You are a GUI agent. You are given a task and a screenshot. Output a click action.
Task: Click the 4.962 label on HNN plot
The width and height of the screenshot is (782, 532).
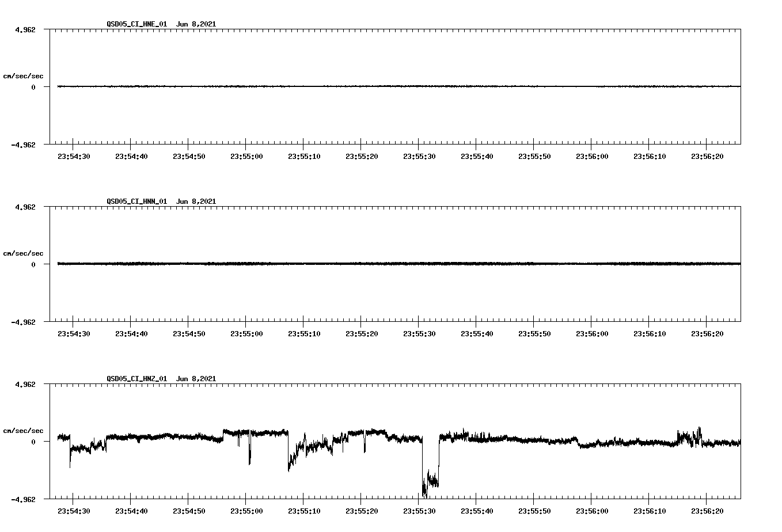tap(25, 207)
